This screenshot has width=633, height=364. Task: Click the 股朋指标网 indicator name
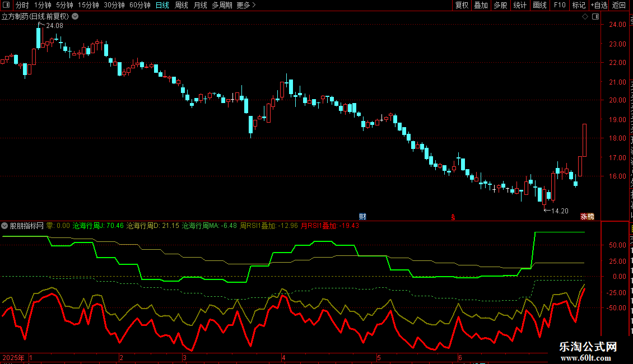point(27,226)
